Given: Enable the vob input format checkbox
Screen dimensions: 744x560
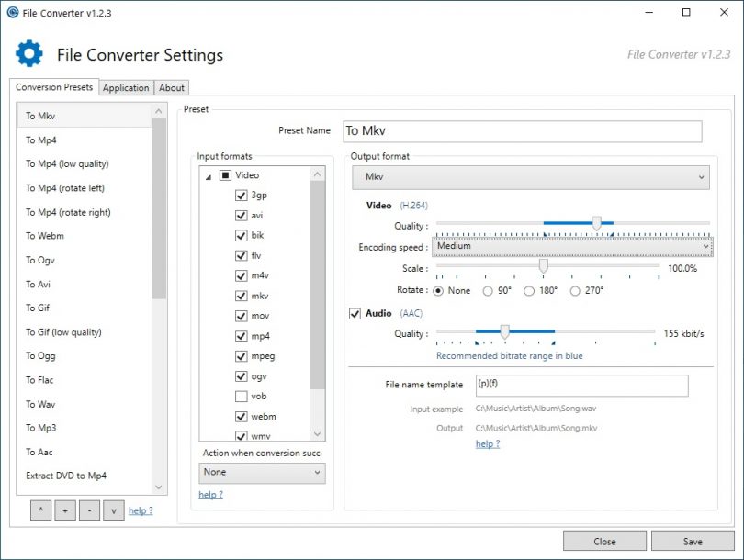Looking at the screenshot, I should pyautogui.click(x=241, y=396).
